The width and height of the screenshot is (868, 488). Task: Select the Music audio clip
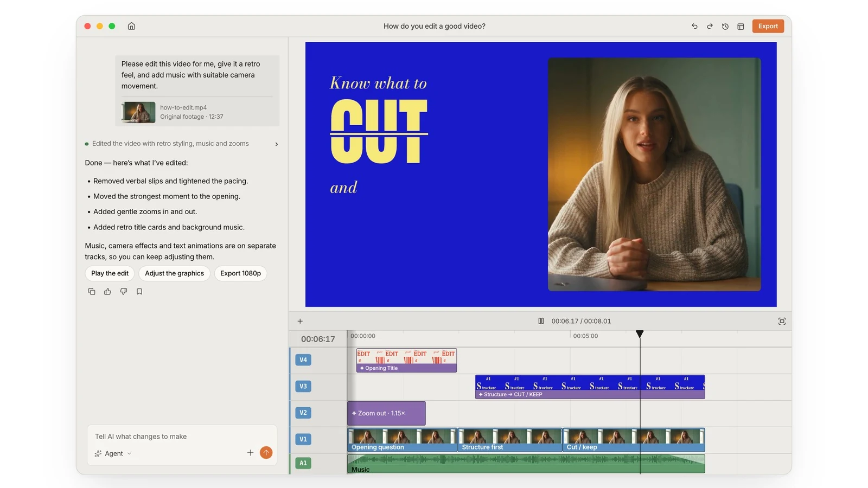[526, 464]
